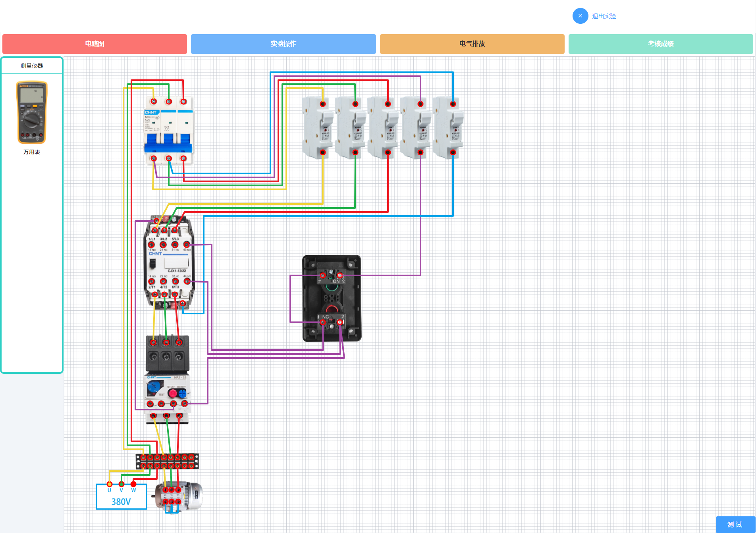Push the red NC stop button
Image resolution: width=756 pixels, height=533 pixels.
pos(331,309)
